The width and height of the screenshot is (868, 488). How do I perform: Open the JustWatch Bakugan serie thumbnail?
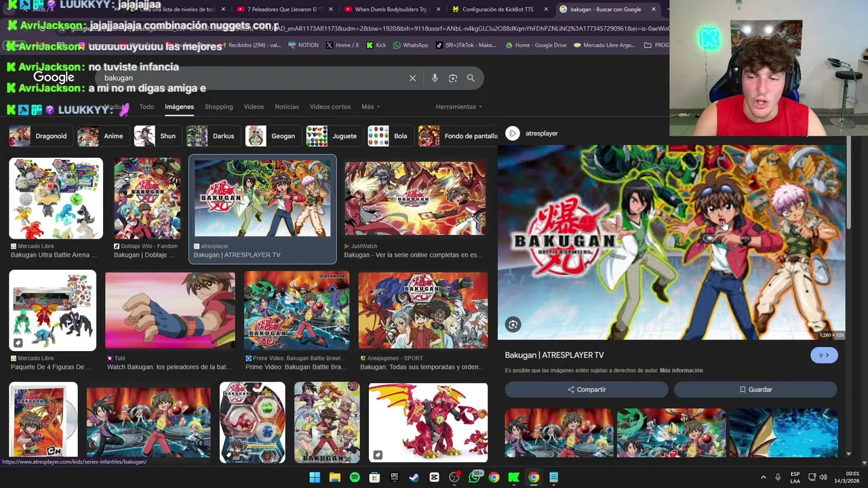click(415, 199)
